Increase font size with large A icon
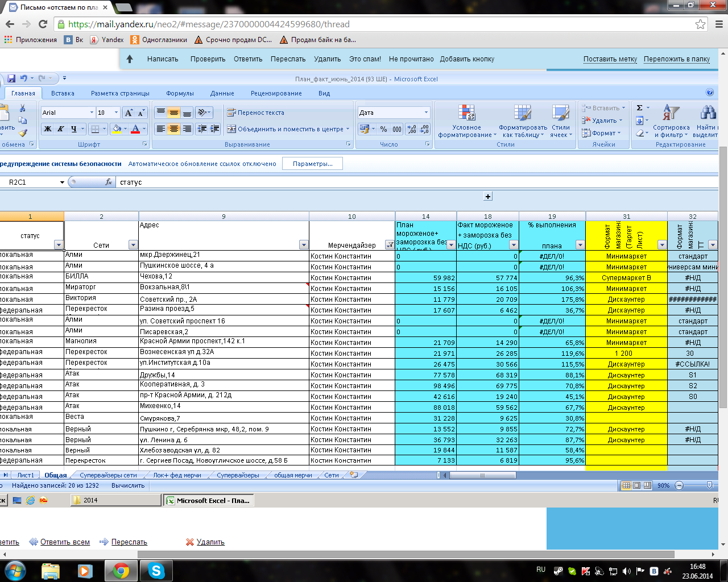The width and height of the screenshot is (728, 582). coord(129,113)
